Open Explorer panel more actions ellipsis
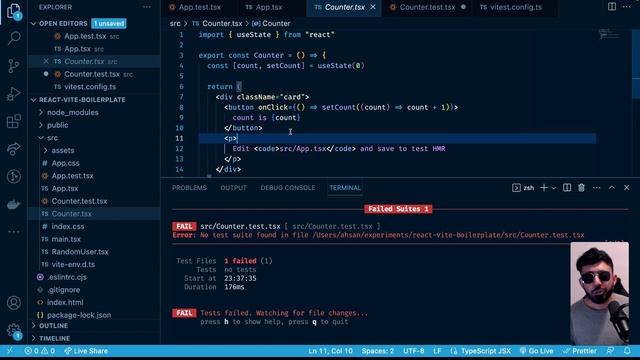 pyautogui.click(x=147, y=7)
